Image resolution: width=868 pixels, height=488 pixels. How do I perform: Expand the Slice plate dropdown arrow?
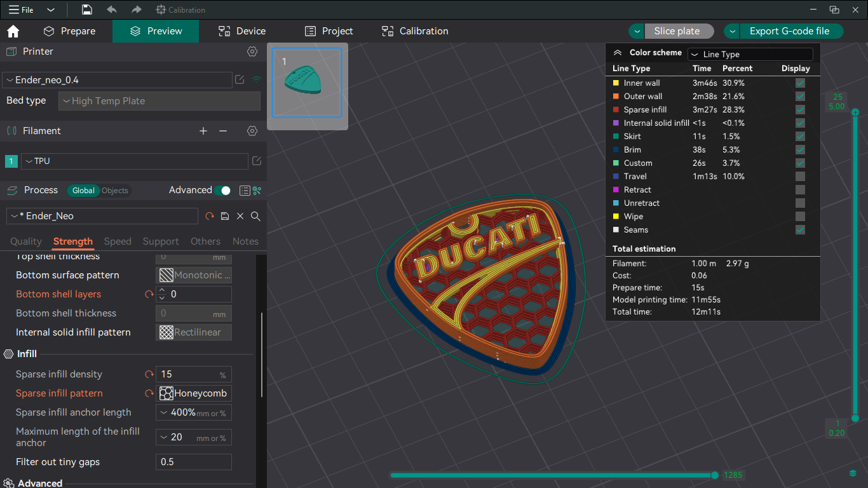tap(637, 31)
